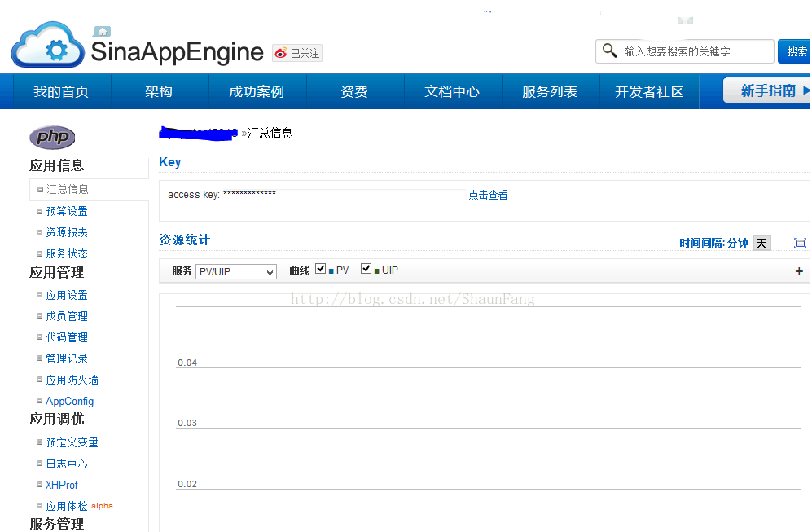
Task: Click the 服务管理 section heading
Action: pyautogui.click(x=56, y=524)
